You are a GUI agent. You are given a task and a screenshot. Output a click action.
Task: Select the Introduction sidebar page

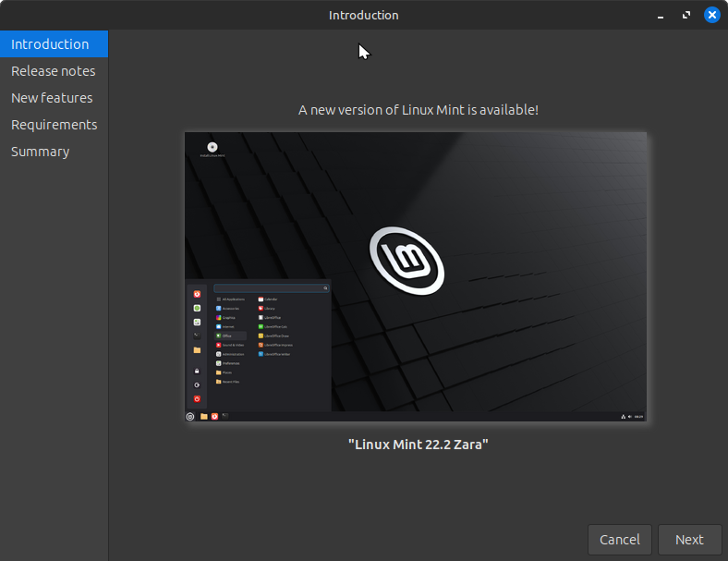click(54, 44)
